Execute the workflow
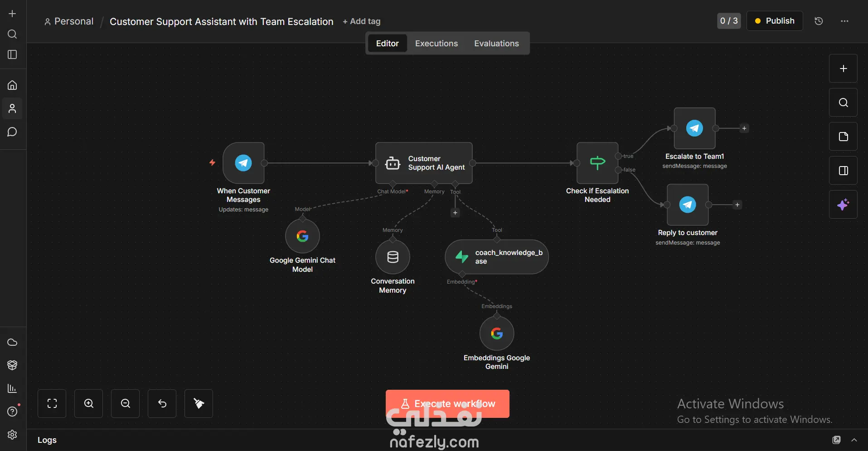The width and height of the screenshot is (868, 451). (447, 403)
